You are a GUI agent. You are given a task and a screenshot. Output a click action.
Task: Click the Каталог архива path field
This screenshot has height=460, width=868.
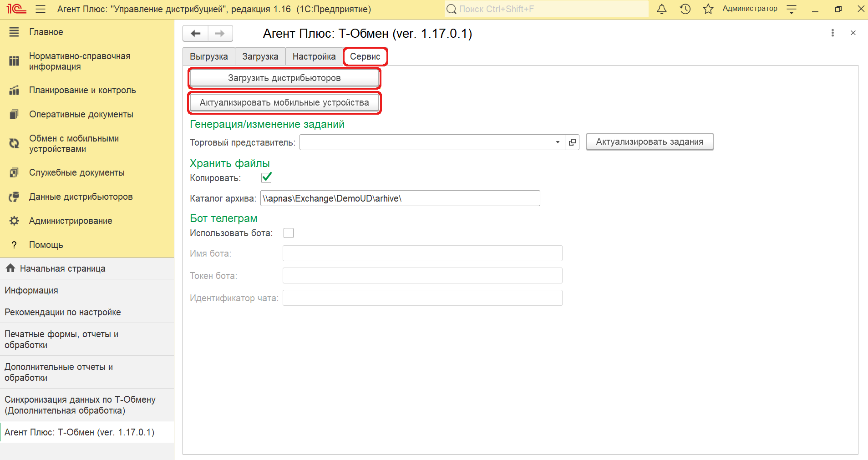(x=400, y=198)
